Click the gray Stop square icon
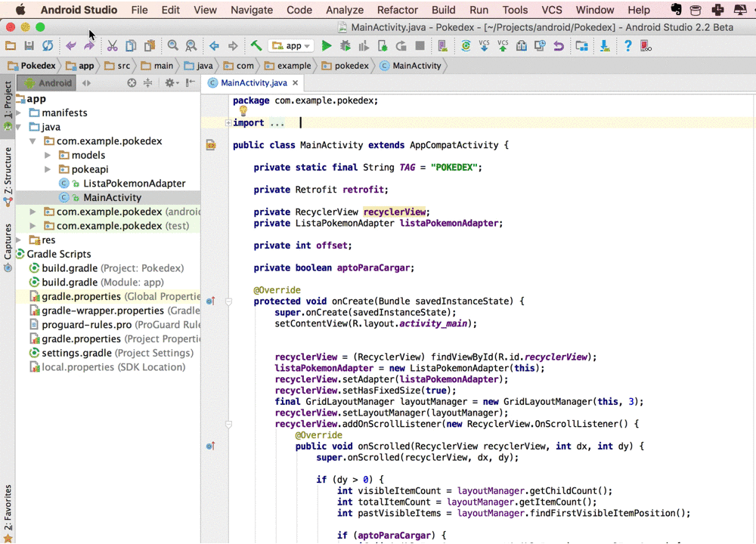The image size is (756, 544). coord(420,46)
